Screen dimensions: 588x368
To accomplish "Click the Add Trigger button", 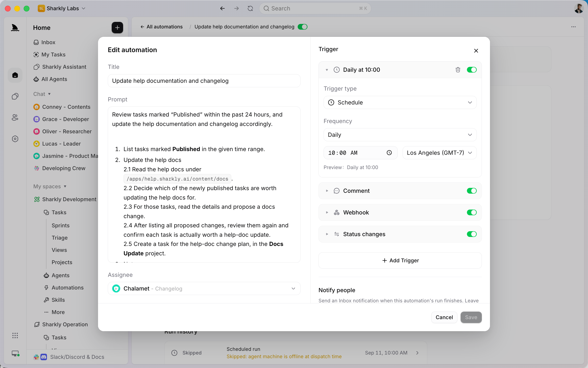I will pos(400,260).
